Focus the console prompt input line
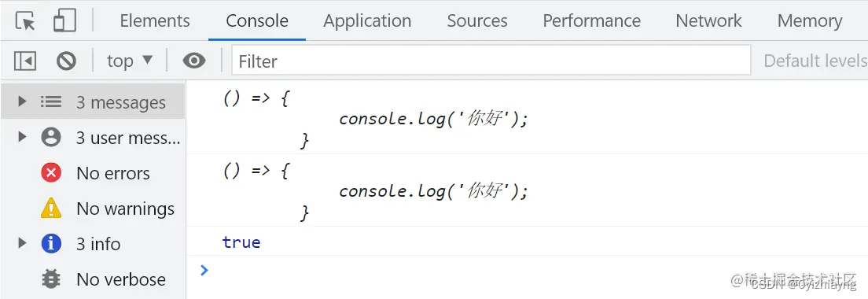Screen dimensions: 868x299 [527, 270]
